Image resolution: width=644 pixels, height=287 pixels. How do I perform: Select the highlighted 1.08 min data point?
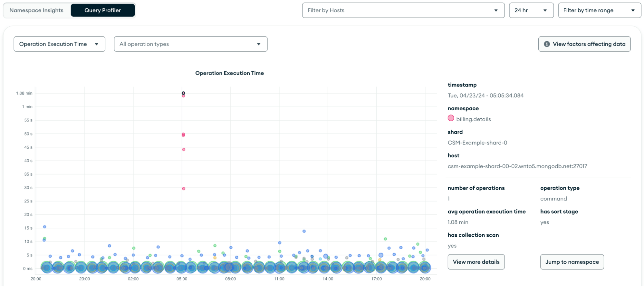tap(183, 93)
